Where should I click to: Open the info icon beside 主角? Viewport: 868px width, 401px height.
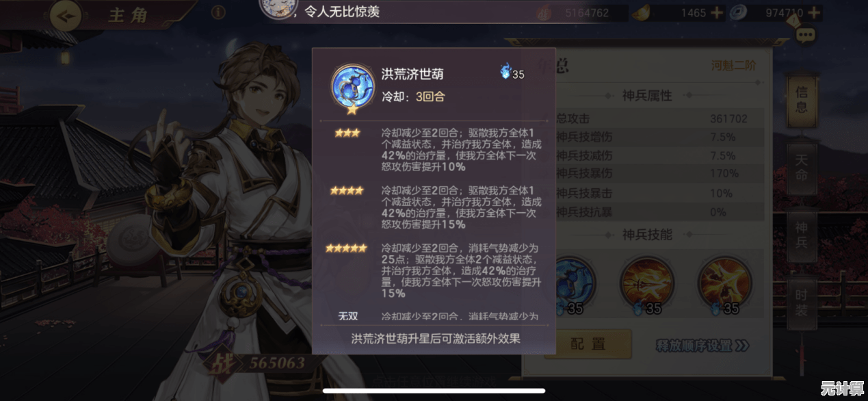pyautogui.click(x=218, y=12)
